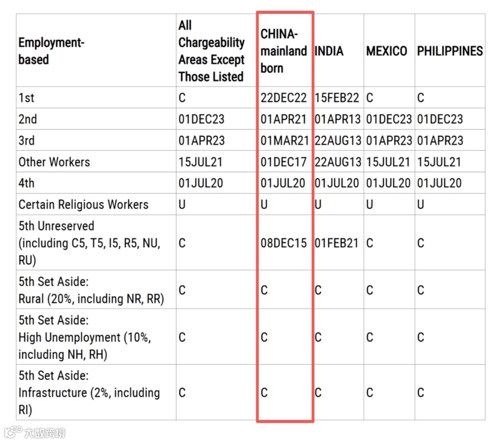The width and height of the screenshot is (504, 442).
Task: Click the "5th Set Aside: High Unemployment" label
Action: (84, 337)
